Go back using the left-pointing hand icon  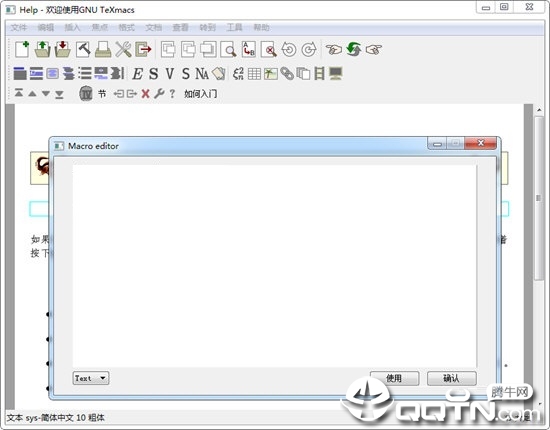tap(333, 49)
